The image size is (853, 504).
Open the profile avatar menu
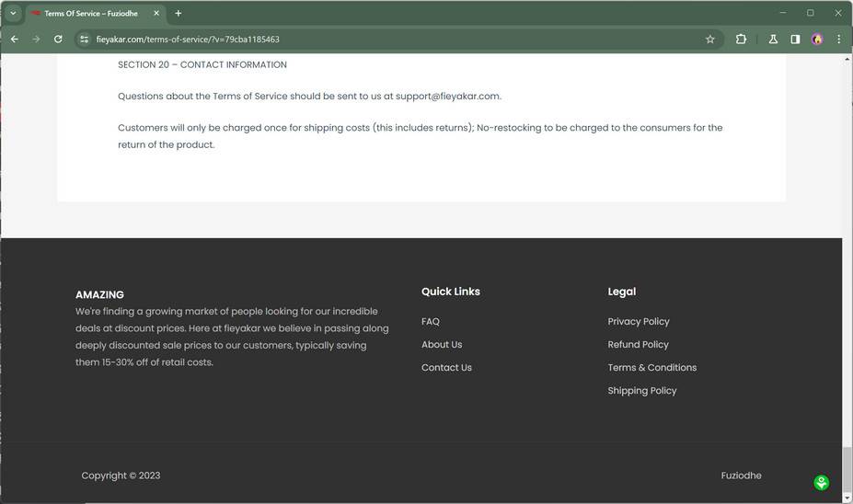(x=817, y=40)
